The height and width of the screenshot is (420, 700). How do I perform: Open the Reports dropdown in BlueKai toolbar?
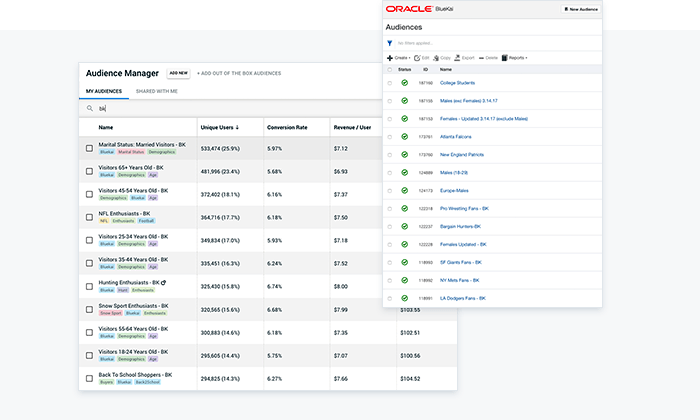click(x=515, y=58)
